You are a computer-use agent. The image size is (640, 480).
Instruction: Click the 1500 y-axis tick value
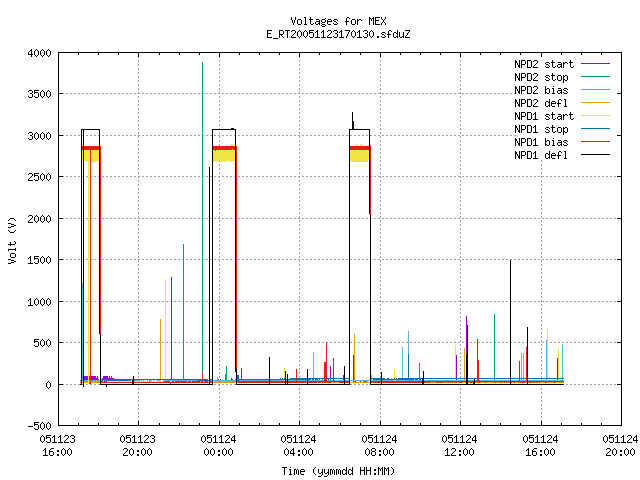39,260
